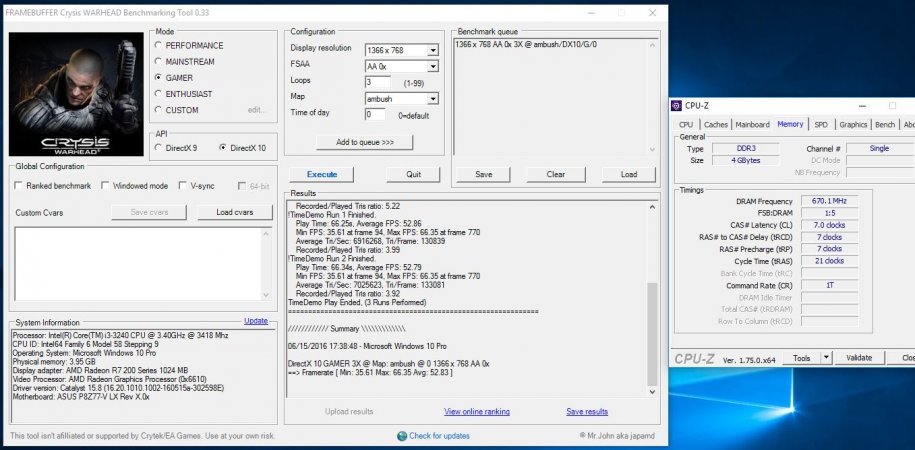This screenshot has width=915, height=450.
Task: Click the Validate button in CPU-Z
Action: [858, 358]
